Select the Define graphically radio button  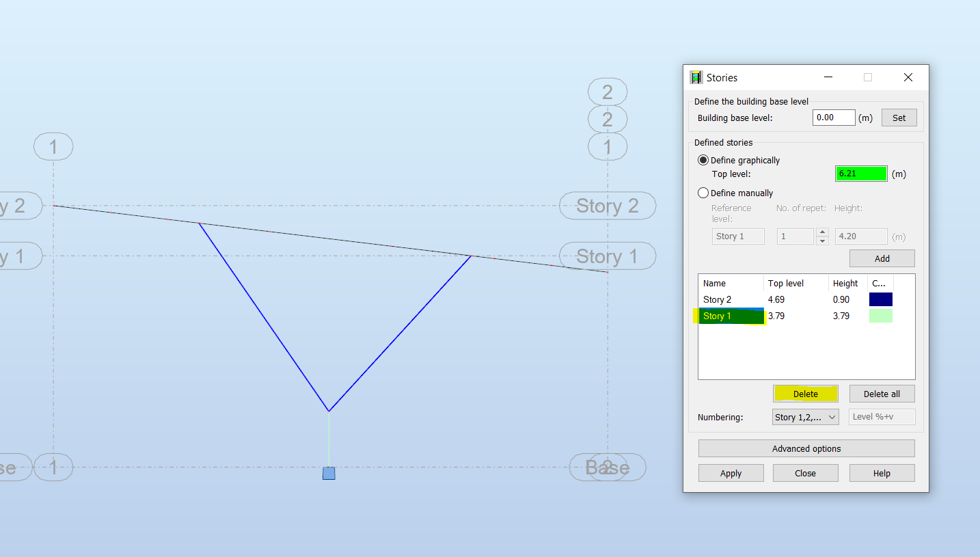coord(703,160)
